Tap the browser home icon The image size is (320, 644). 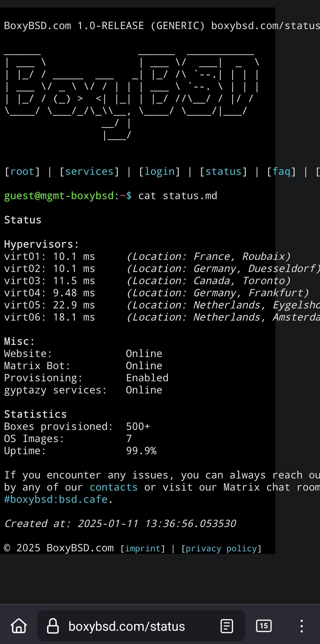(19, 626)
